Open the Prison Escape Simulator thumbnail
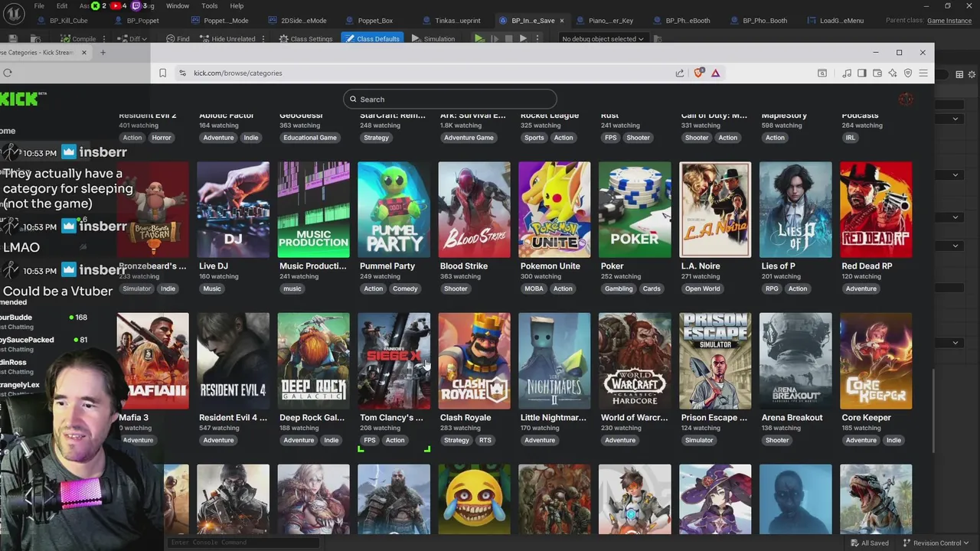980x551 pixels. coord(716,361)
